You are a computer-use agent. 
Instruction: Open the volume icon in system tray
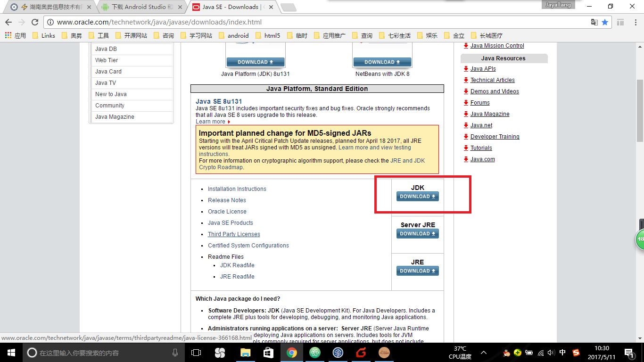(x=551, y=353)
